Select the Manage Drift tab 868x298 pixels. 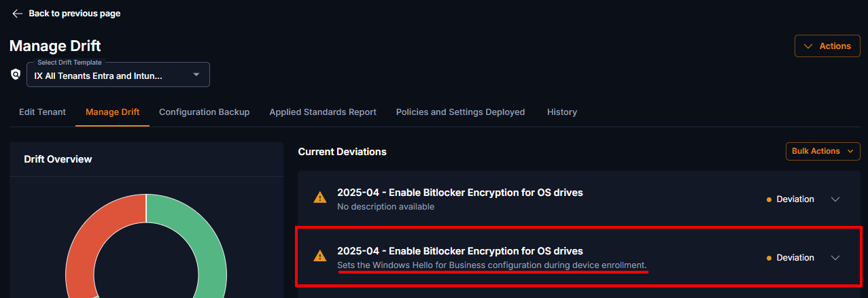pos(112,112)
